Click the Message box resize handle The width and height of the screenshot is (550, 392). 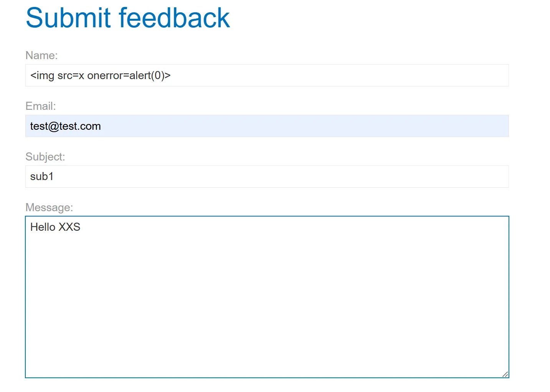505,374
